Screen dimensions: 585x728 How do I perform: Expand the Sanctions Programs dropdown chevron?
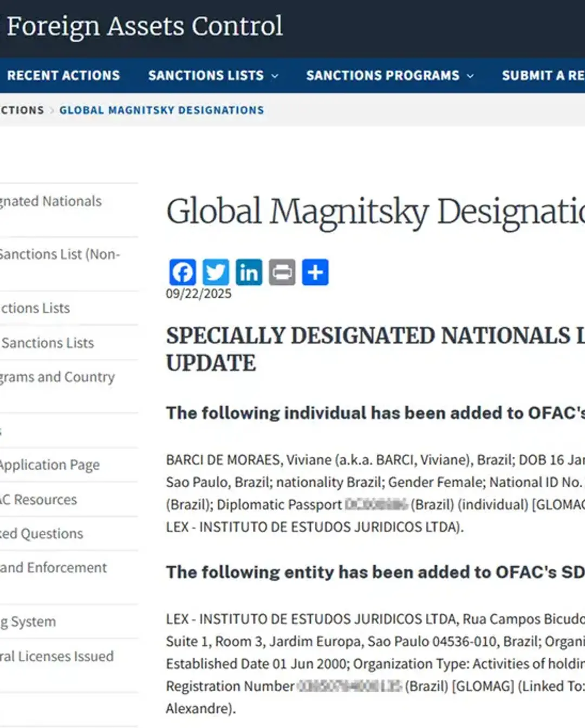pyautogui.click(x=469, y=76)
